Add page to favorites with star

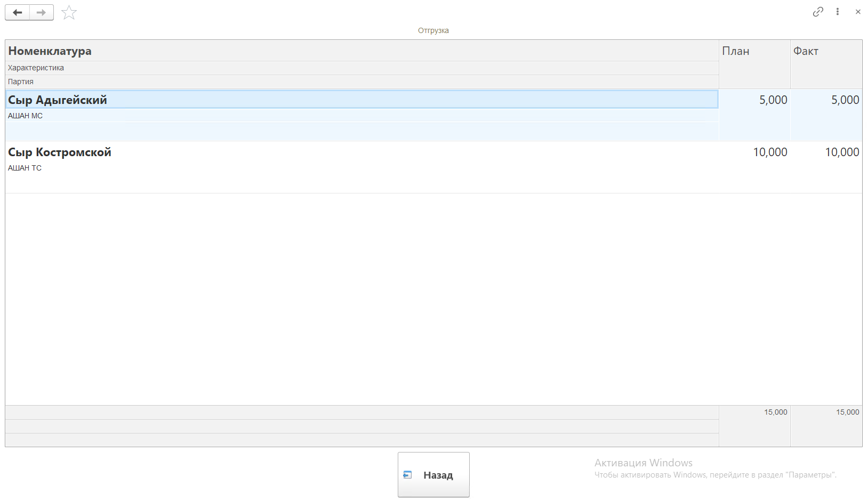69,12
